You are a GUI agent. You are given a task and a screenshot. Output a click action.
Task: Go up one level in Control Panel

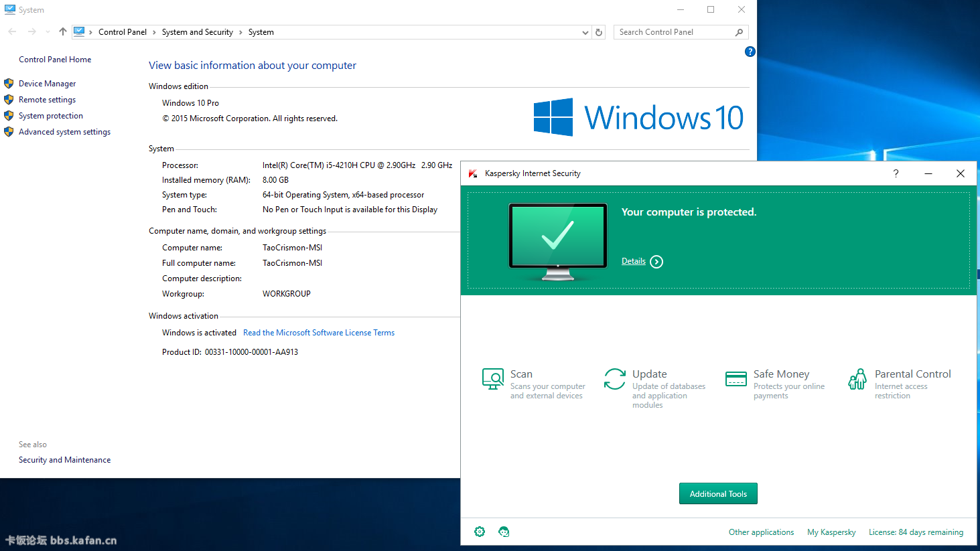point(63,31)
